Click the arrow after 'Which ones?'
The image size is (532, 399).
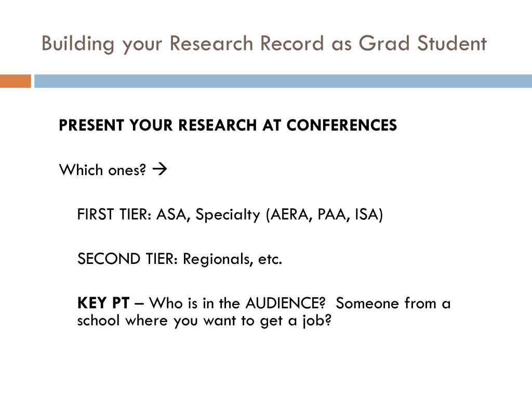[159, 169]
